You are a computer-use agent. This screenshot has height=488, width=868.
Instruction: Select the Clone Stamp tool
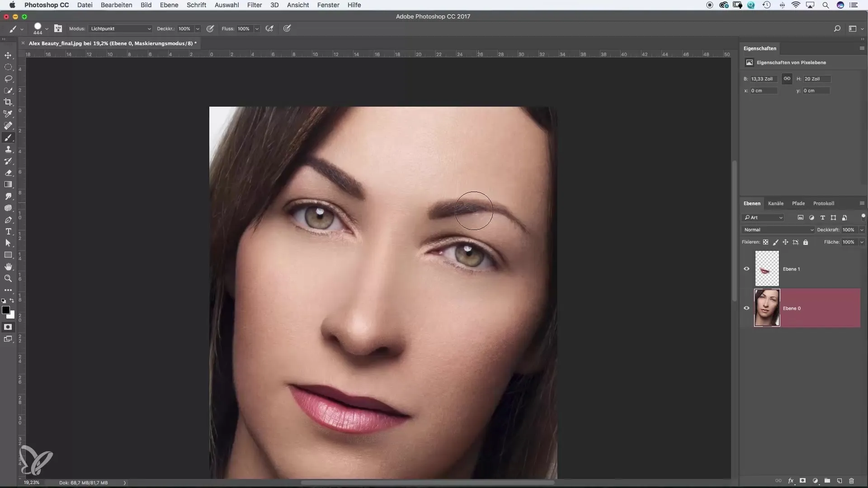(8, 150)
